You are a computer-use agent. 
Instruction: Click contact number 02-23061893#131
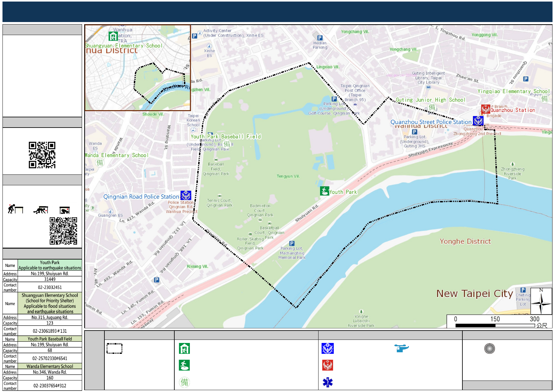50,331
